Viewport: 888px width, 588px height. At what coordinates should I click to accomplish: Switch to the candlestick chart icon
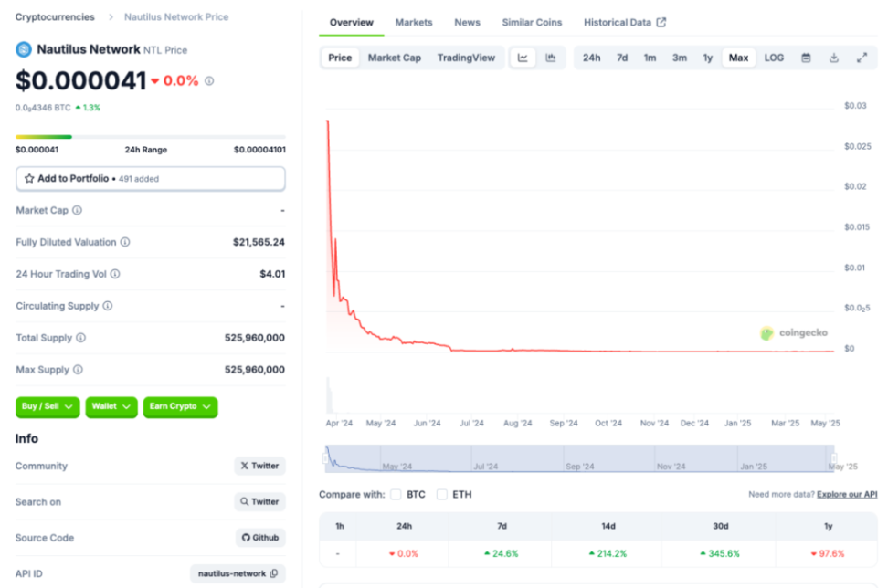pyautogui.click(x=551, y=58)
